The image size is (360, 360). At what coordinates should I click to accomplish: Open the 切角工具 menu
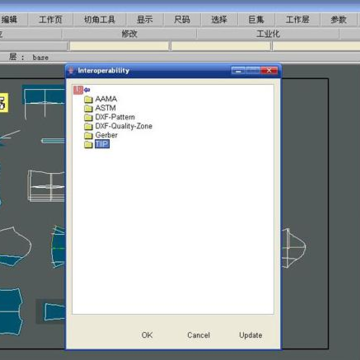(x=99, y=20)
